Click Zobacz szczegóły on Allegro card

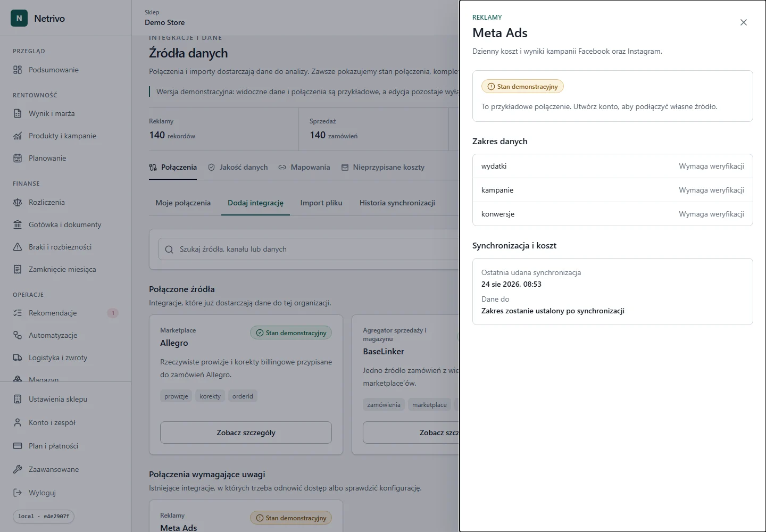[x=246, y=433]
